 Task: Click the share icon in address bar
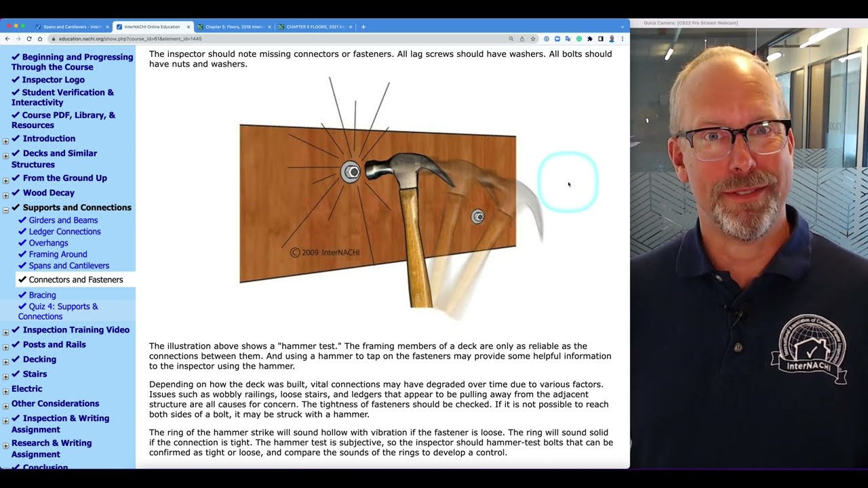click(x=522, y=39)
